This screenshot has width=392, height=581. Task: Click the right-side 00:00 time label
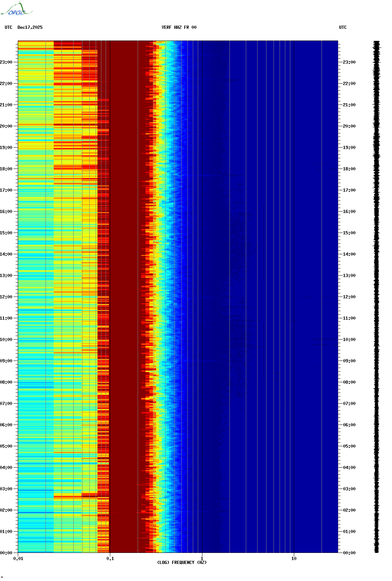349,553
